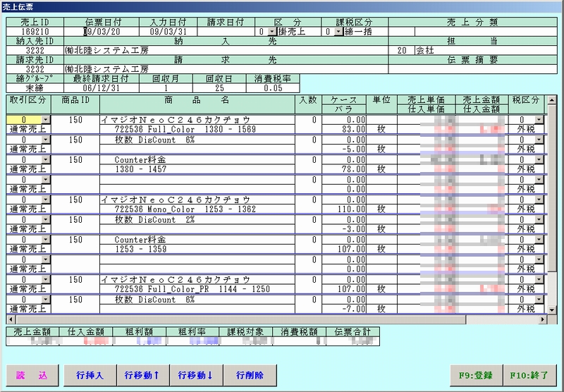Screen dimensions: 564x392
Task: Move the row down with 行移動↓
Action: point(196,375)
